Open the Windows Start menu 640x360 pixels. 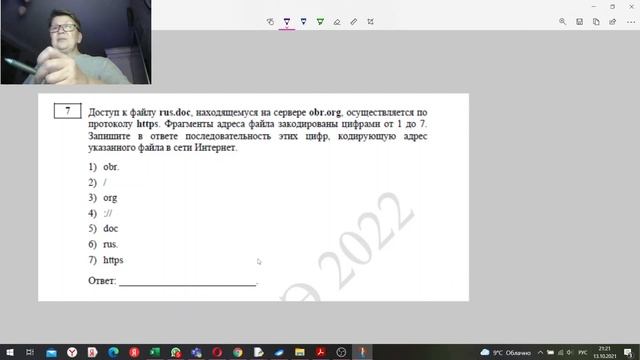(x=10, y=352)
